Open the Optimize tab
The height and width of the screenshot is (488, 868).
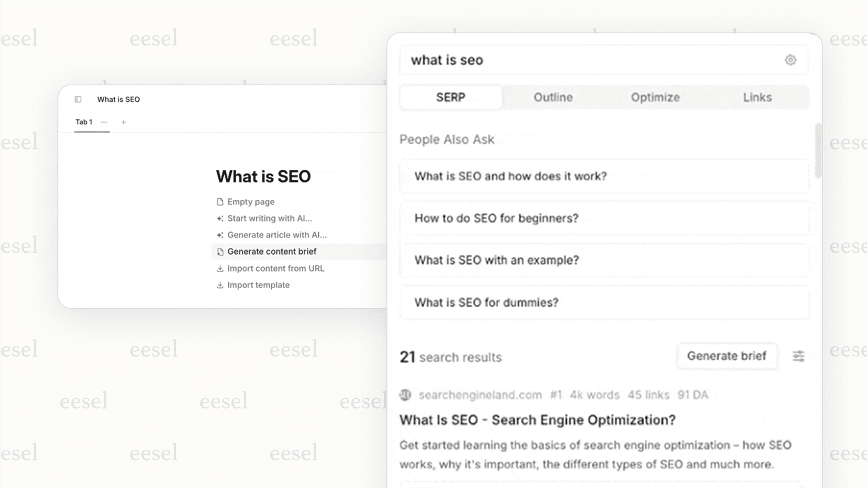pos(655,97)
